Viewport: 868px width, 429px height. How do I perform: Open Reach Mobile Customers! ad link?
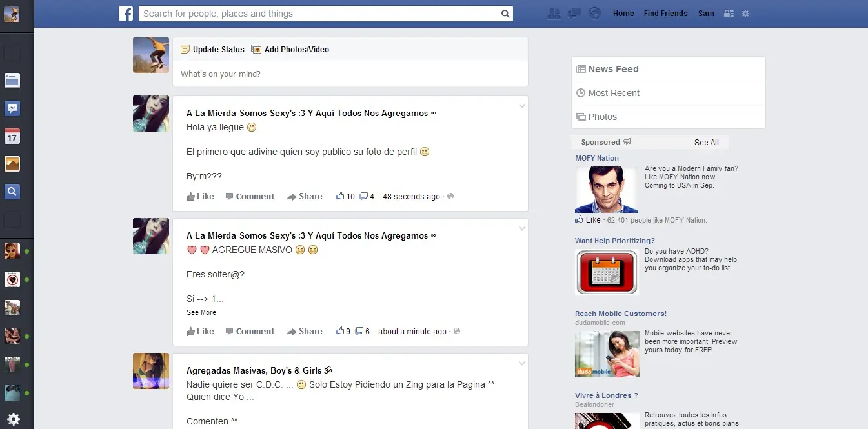pyautogui.click(x=621, y=314)
